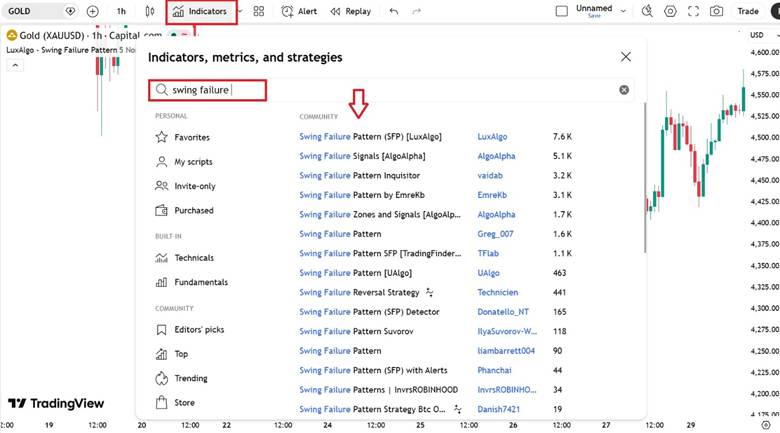Screen dimensions: 780x433
Task: Add Swing Failure Patterns | InvrsROBINHOOD
Action: coord(379,390)
